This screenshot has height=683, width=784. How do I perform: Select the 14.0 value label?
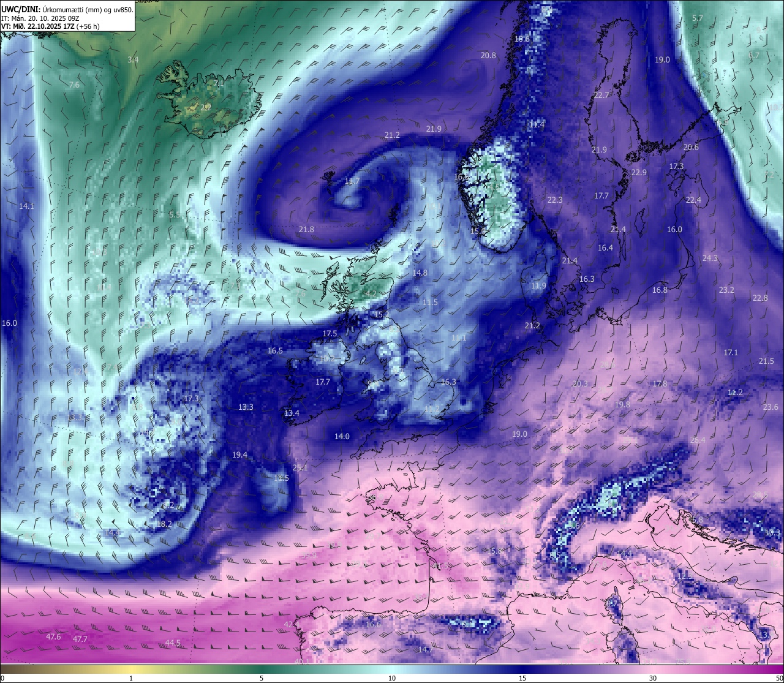pyautogui.click(x=342, y=437)
